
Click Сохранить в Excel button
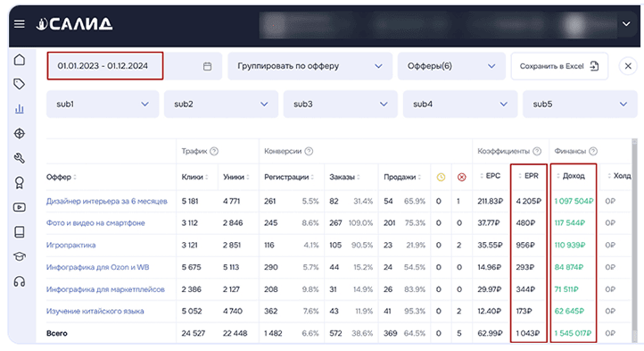tap(559, 66)
